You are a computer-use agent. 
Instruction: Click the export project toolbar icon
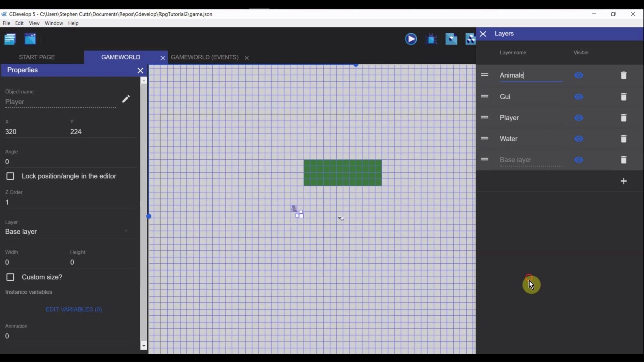[30, 39]
